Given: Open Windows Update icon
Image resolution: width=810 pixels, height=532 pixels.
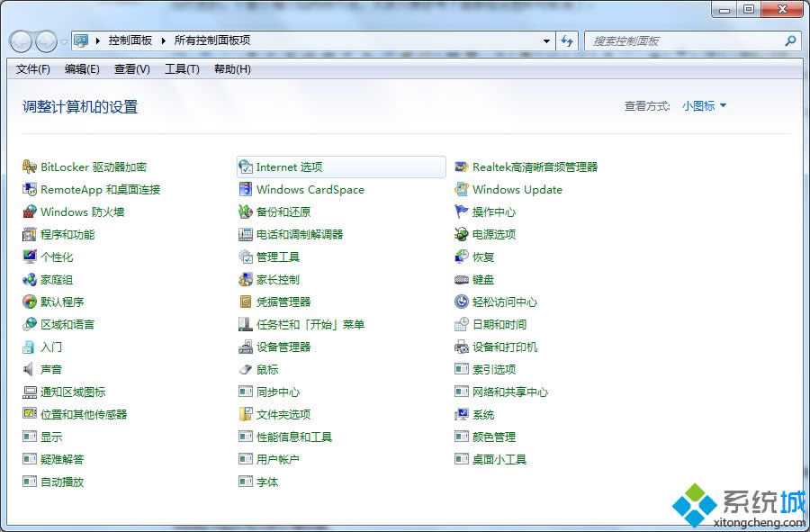Looking at the screenshot, I should [462, 189].
